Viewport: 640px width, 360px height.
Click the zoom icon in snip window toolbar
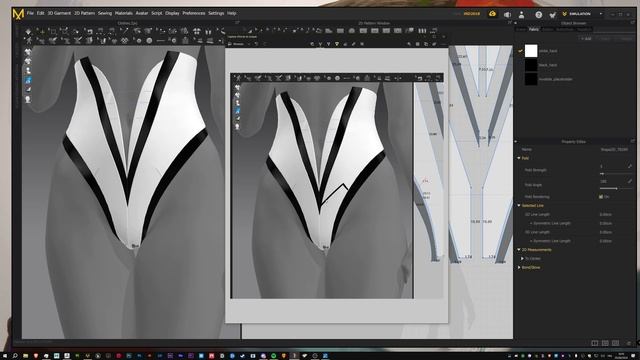click(409, 44)
